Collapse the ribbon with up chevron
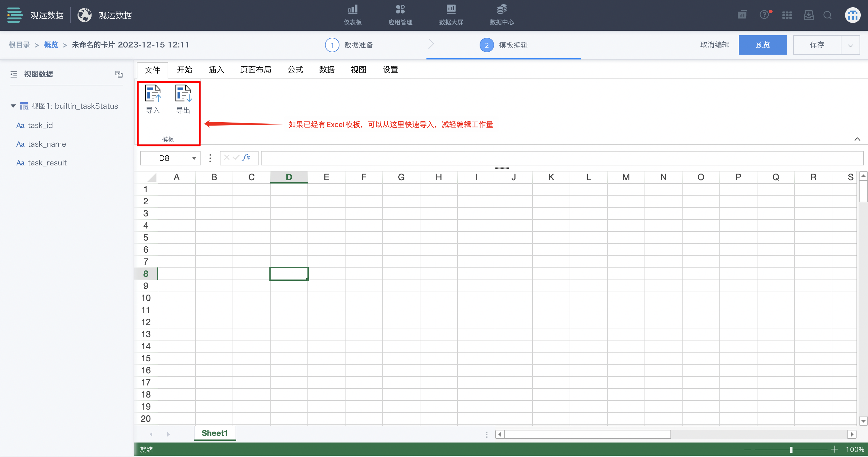Image resolution: width=868 pixels, height=457 pixels. pos(857,139)
